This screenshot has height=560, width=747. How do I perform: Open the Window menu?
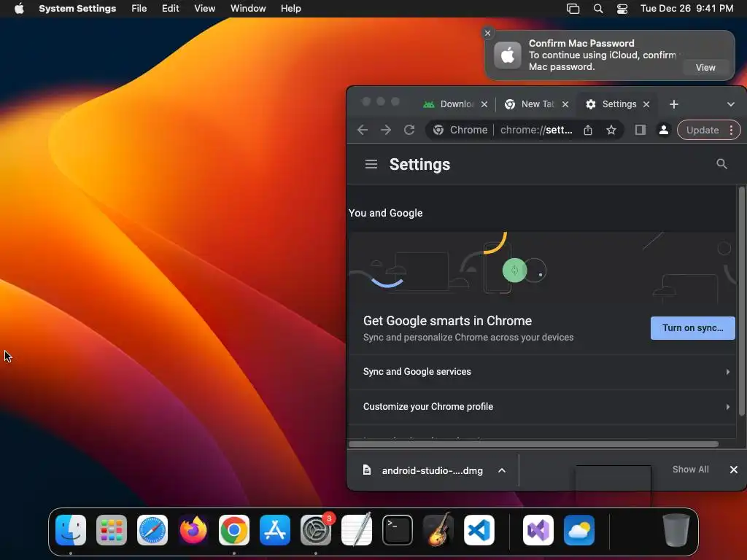(x=248, y=9)
